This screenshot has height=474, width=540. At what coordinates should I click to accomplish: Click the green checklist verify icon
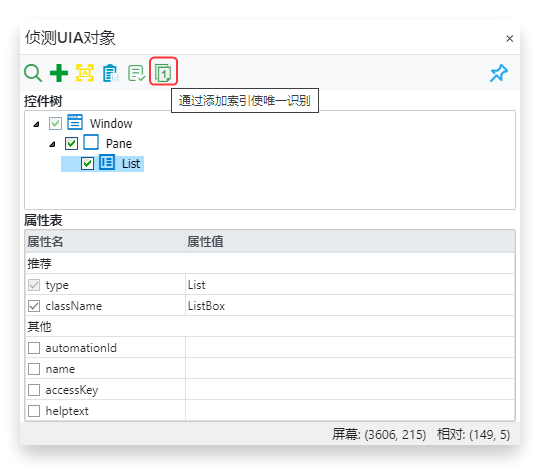click(x=136, y=73)
